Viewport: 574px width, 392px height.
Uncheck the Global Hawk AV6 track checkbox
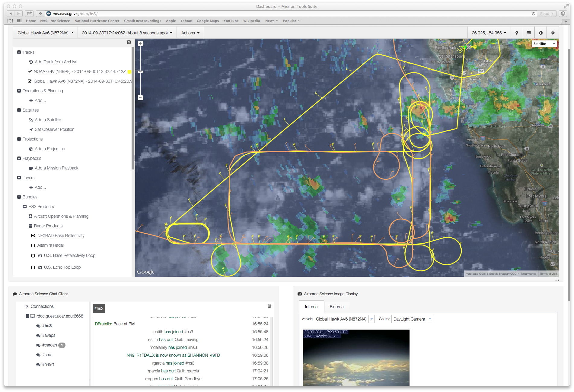pyautogui.click(x=30, y=81)
